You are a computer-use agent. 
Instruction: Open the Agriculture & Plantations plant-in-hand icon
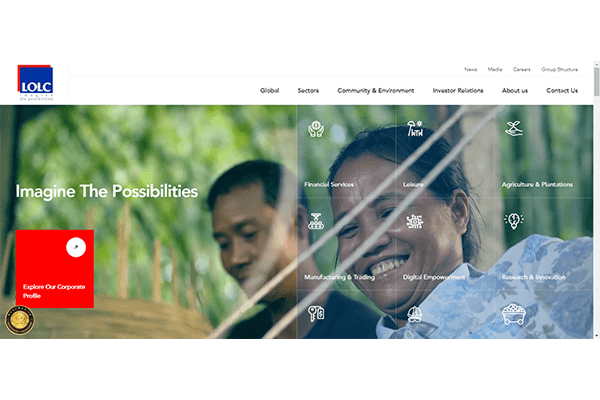point(514,129)
